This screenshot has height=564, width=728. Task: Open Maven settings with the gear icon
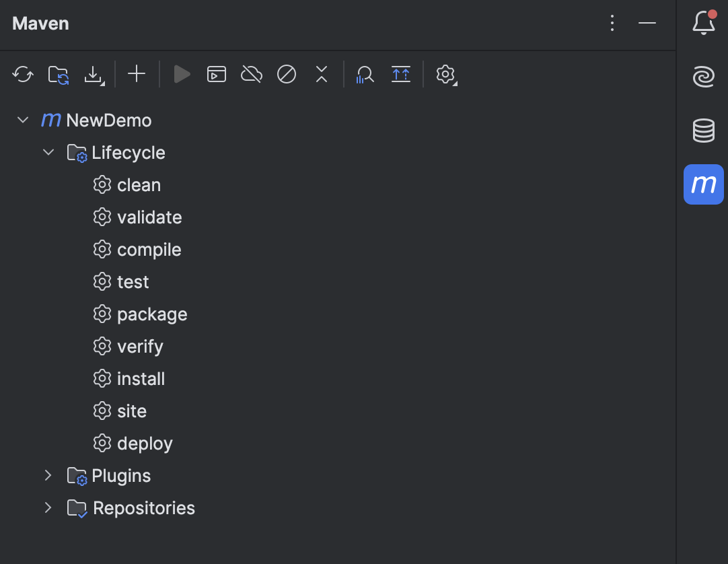(x=445, y=74)
